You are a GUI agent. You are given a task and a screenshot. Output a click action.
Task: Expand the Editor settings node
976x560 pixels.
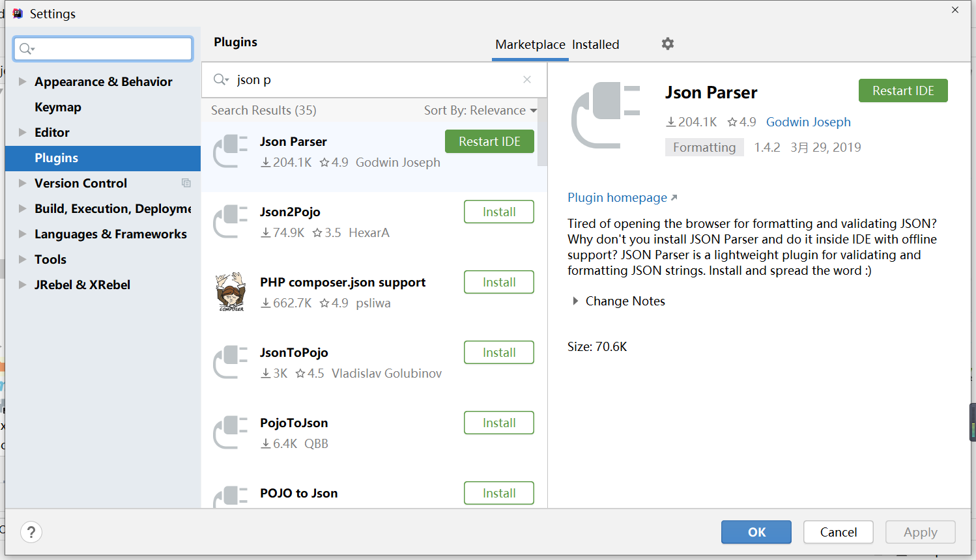point(22,132)
